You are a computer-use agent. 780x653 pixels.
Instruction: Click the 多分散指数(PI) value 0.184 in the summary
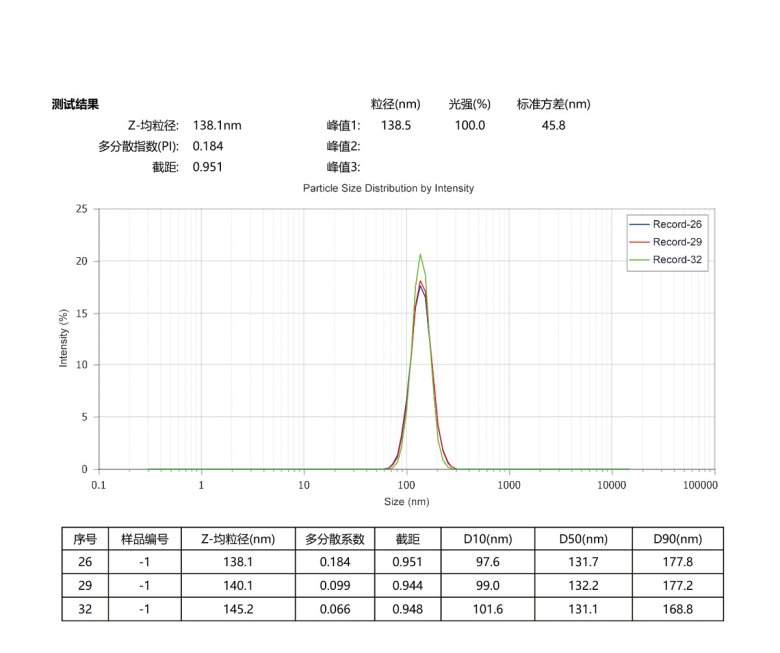[208, 146]
